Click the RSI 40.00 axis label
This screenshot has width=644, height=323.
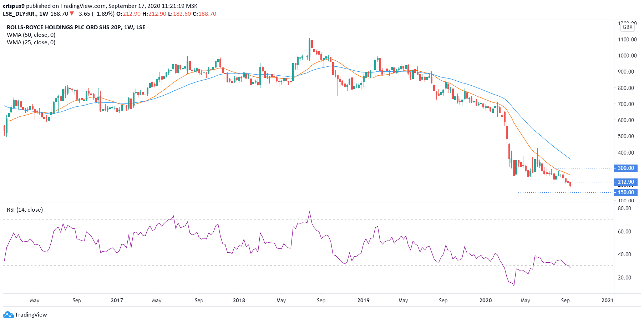pyautogui.click(x=624, y=254)
